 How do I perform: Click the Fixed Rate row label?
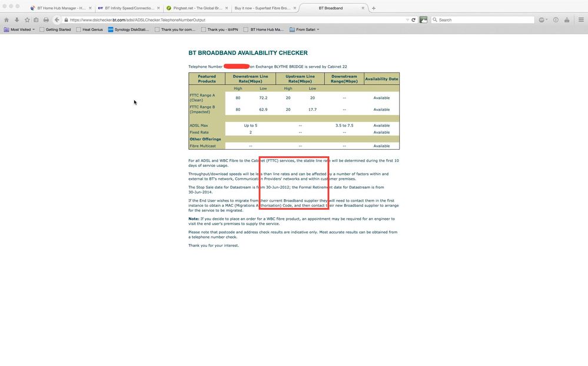199,132
